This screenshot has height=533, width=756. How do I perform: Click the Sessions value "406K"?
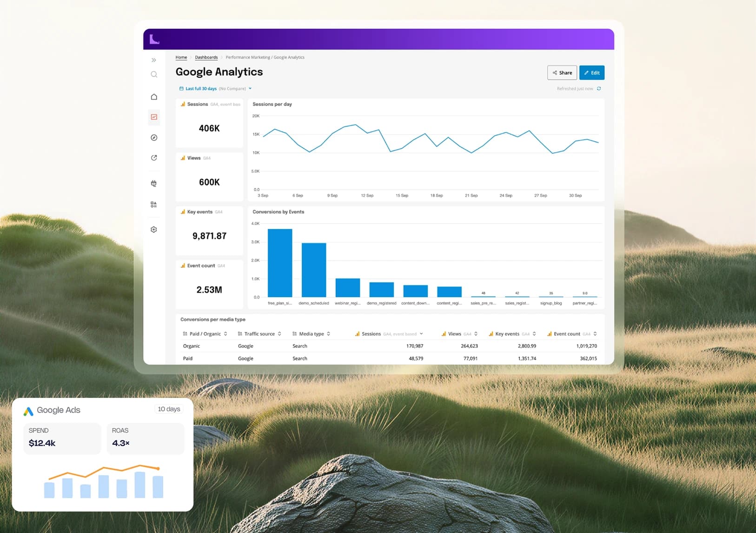[x=209, y=128]
